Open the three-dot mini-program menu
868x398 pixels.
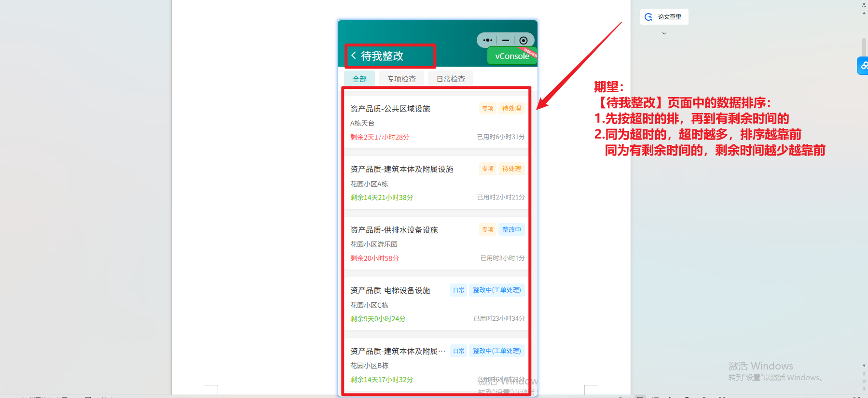click(x=487, y=40)
